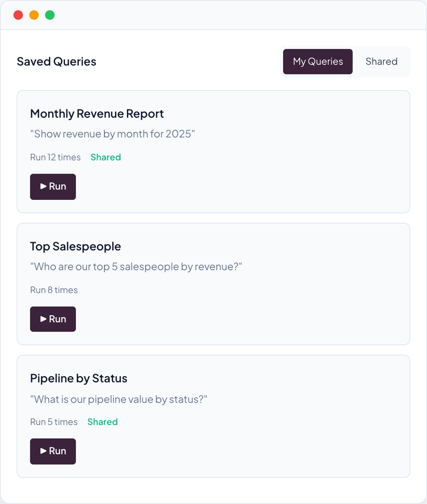Click the red traffic light button

coord(18,15)
